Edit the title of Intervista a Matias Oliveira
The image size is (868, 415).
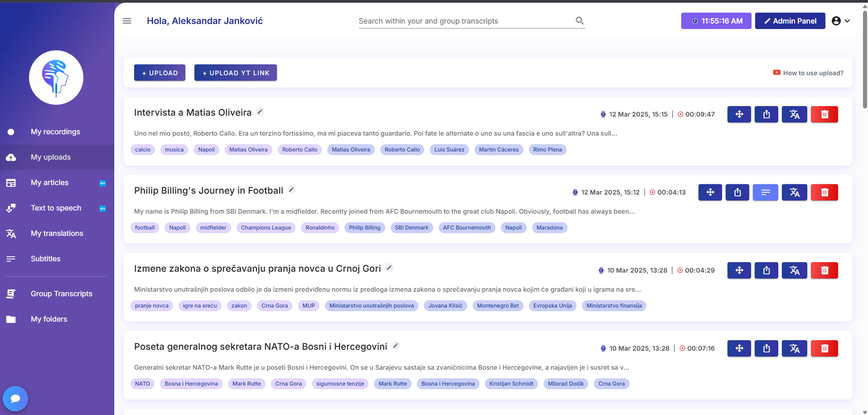tap(260, 112)
